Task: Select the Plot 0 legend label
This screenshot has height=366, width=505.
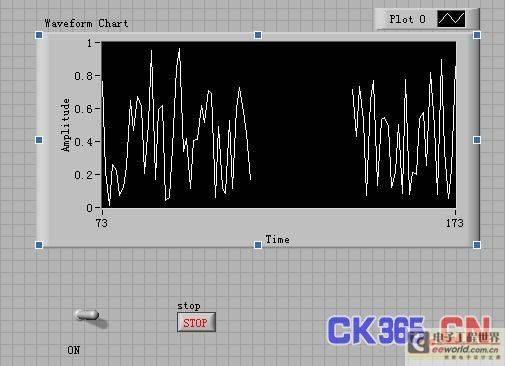Action: pos(407,19)
